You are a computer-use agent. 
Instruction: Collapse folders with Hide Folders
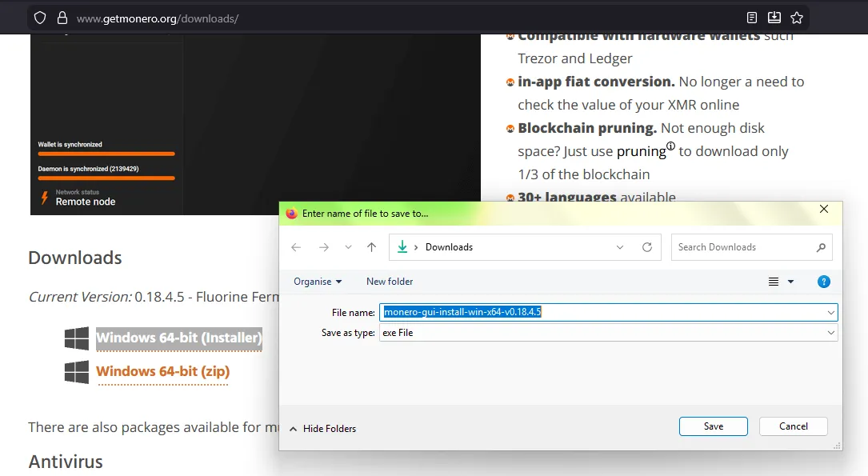click(322, 429)
